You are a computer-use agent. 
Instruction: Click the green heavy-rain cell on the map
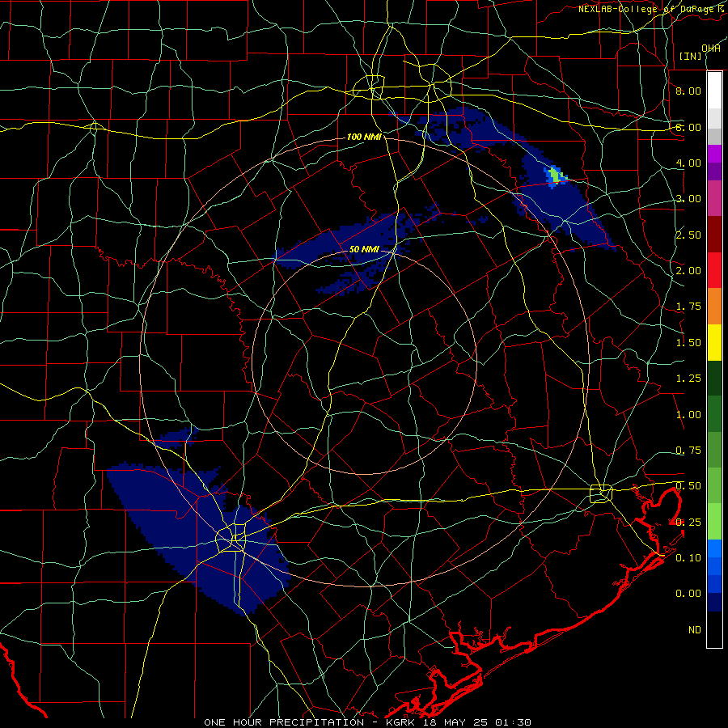[554, 176]
